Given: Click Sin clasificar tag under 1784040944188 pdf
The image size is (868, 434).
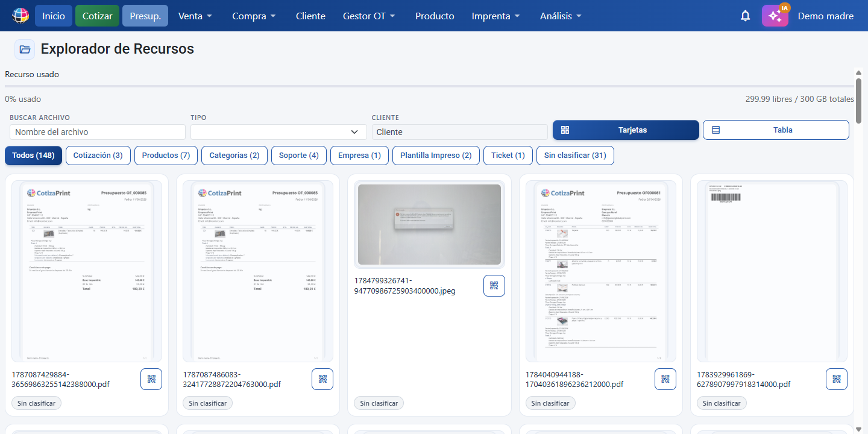Looking at the screenshot, I should pos(551,403).
